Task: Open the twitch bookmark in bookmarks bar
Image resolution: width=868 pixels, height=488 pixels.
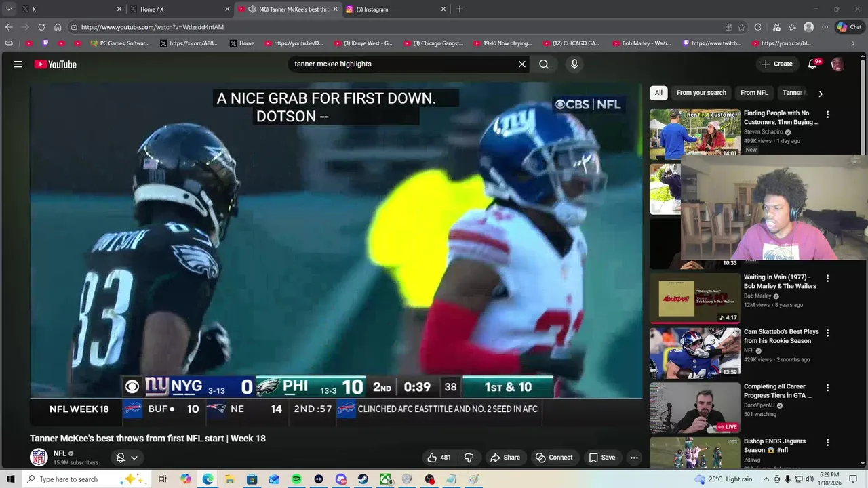Action: 712,43
